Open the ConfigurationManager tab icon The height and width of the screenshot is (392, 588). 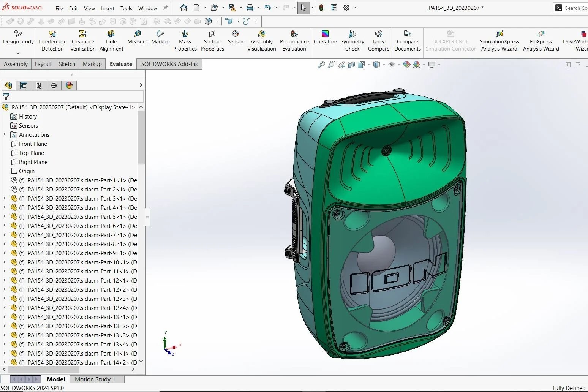click(39, 85)
